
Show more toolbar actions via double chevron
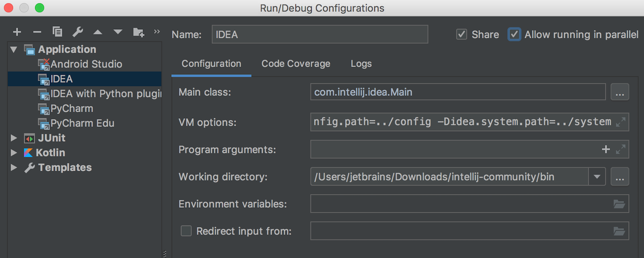pos(157,31)
